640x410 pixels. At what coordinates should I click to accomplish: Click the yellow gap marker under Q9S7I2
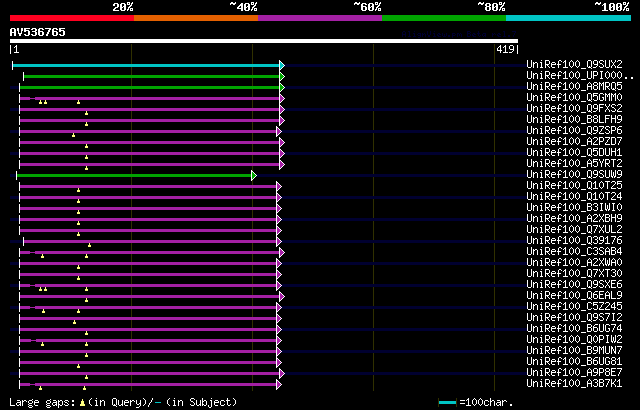pos(74,322)
